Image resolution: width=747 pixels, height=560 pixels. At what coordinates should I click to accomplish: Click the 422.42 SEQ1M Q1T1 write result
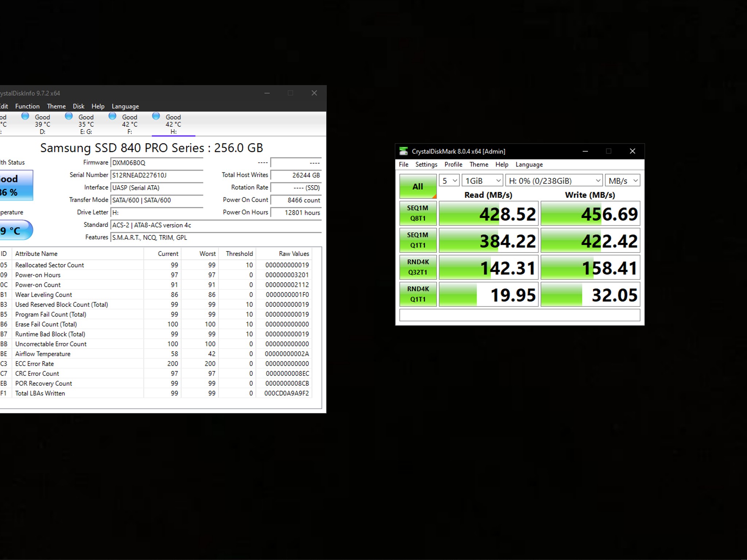click(x=590, y=240)
